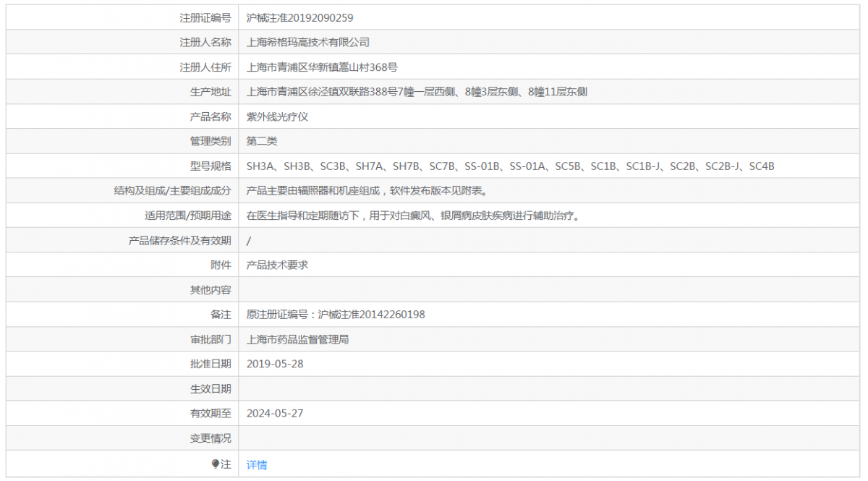
Task: Select the model list starting SH3A
Action: click(x=511, y=166)
